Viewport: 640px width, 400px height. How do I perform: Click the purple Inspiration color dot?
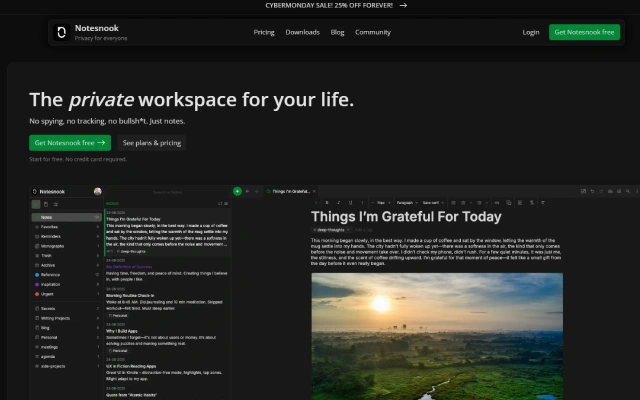point(37,284)
